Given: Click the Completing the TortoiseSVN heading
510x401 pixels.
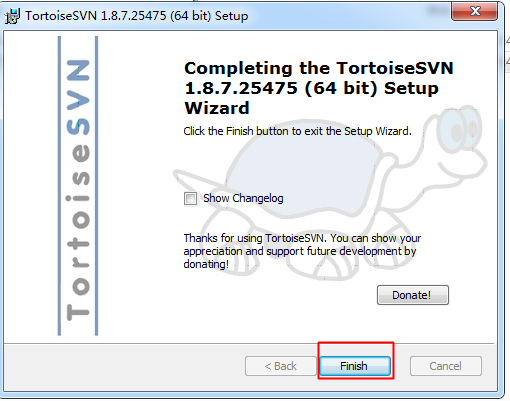Looking at the screenshot, I should [x=319, y=88].
